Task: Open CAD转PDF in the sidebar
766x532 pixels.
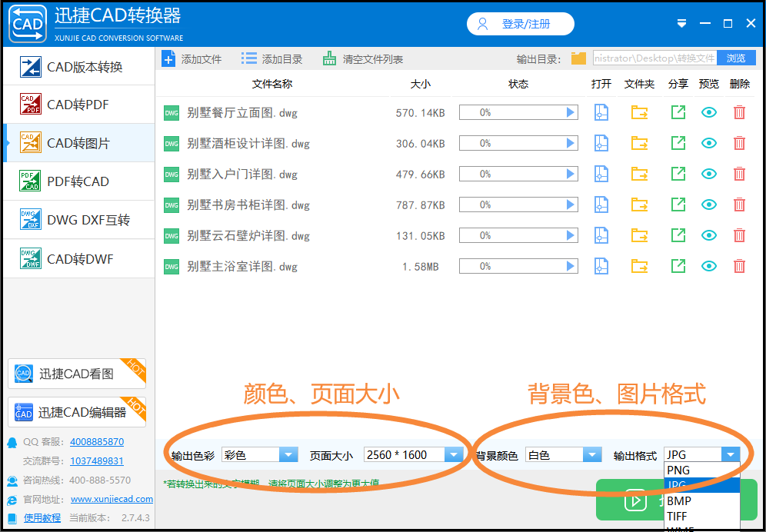Action: (x=79, y=105)
